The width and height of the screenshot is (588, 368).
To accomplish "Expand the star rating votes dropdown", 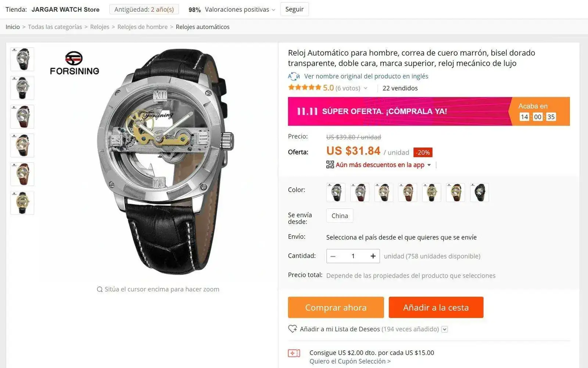I will click(365, 88).
